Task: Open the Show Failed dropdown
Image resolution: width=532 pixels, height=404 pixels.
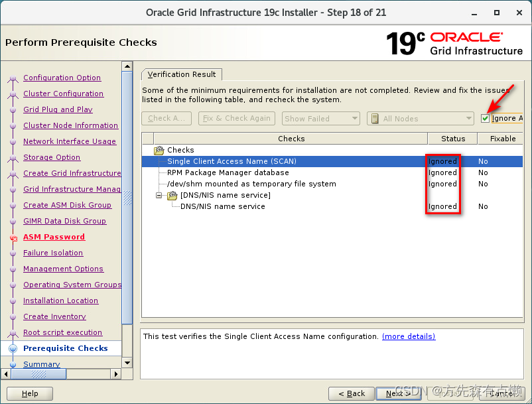Action: point(320,119)
